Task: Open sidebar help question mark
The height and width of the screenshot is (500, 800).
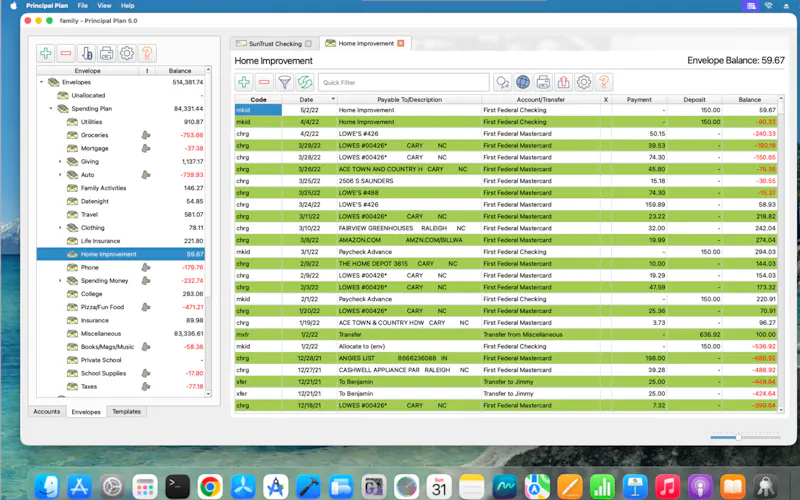Action: [x=147, y=53]
